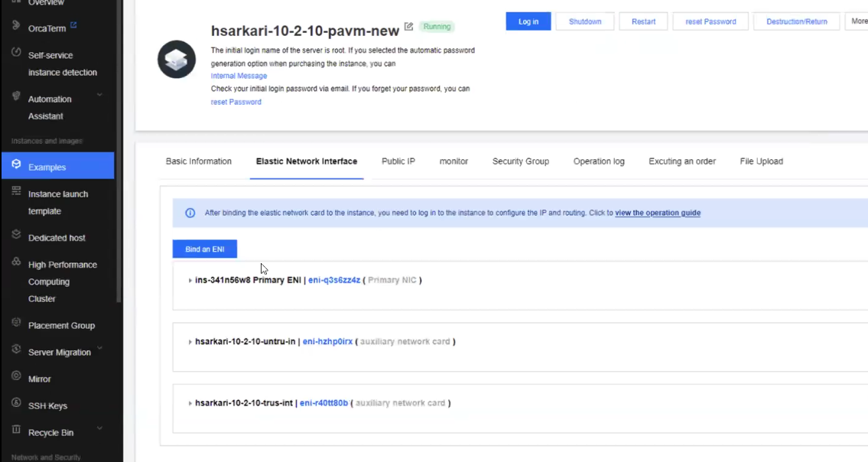Image resolution: width=868 pixels, height=462 pixels.
Task: Click the eni-q3s6zz4z ENI link
Action: 334,280
